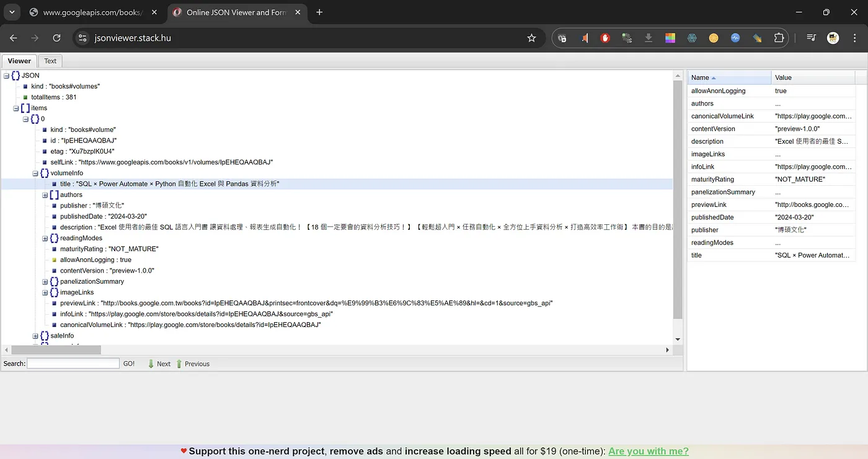Click the browser forward arrow
Image resolution: width=868 pixels, height=459 pixels.
35,38
